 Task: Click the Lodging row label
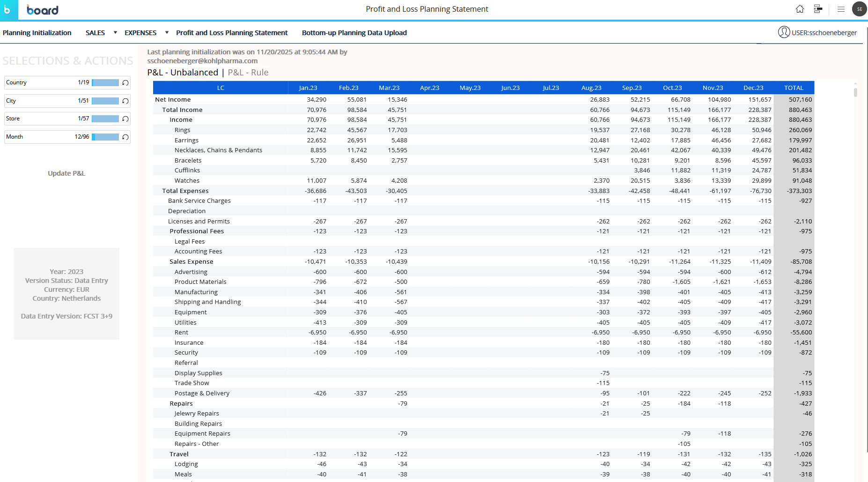[x=186, y=464]
